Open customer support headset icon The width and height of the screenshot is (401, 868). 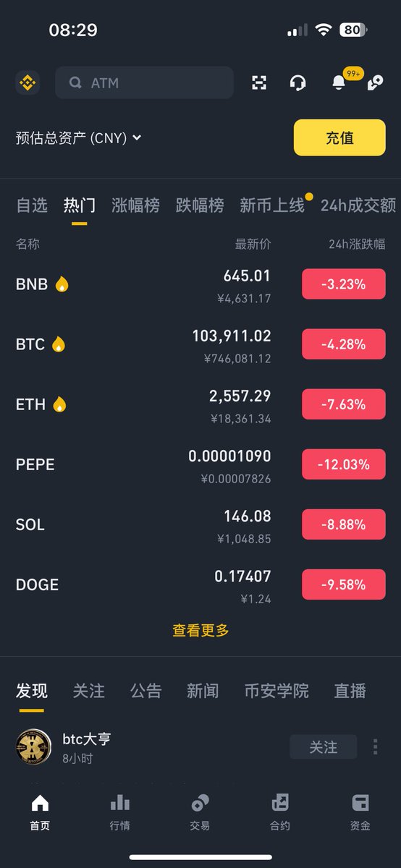point(297,82)
